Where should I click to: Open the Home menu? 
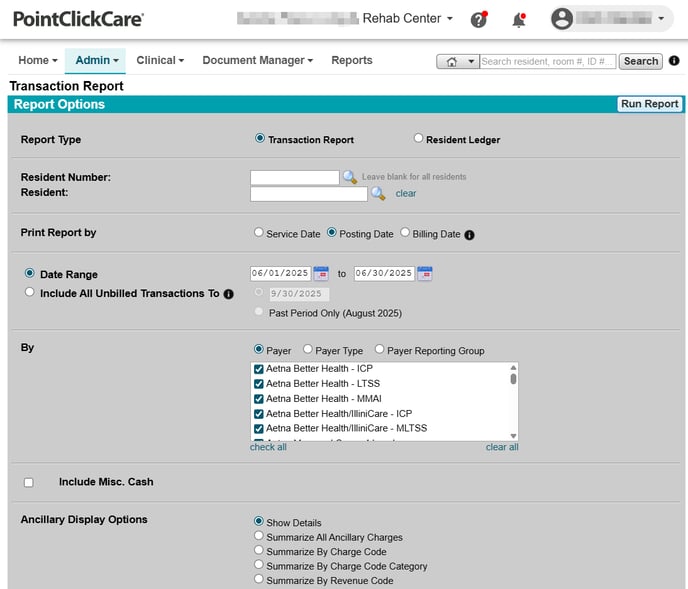click(x=38, y=61)
